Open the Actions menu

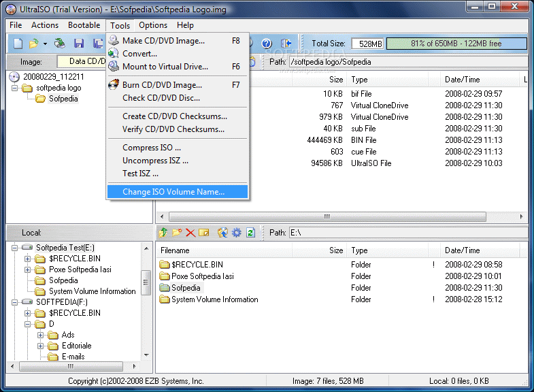pyautogui.click(x=45, y=25)
